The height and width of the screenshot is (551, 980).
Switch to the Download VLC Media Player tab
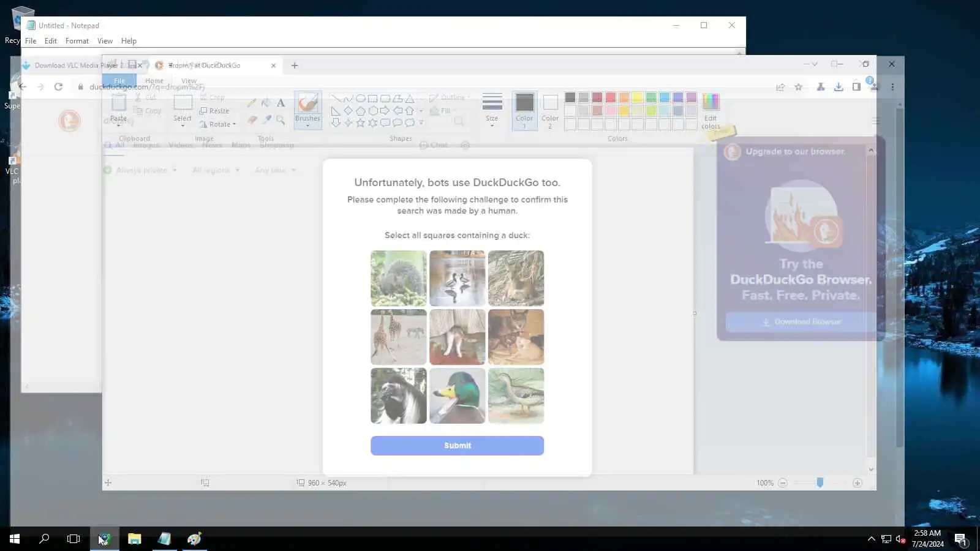point(84,66)
